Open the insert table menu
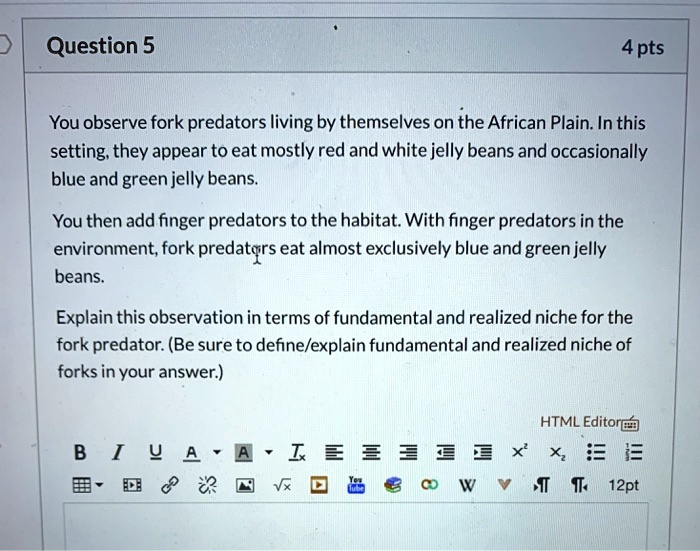The height and width of the screenshot is (551, 700). tap(88, 485)
